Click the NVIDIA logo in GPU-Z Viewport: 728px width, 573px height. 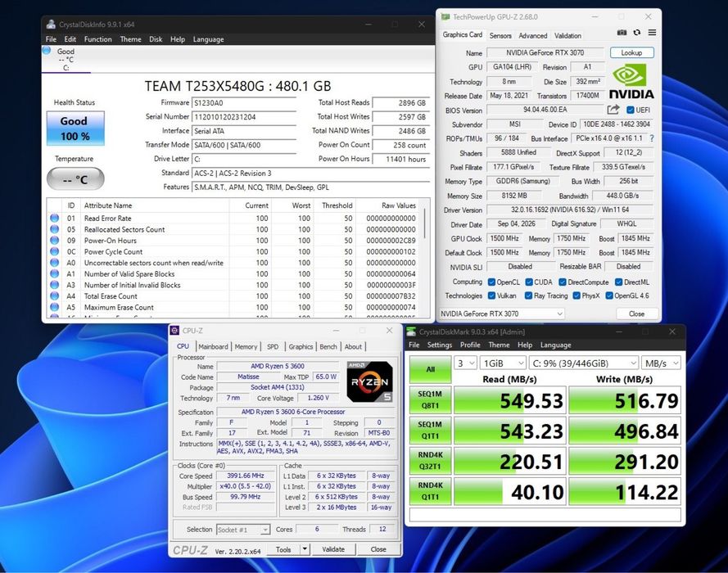click(631, 82)
